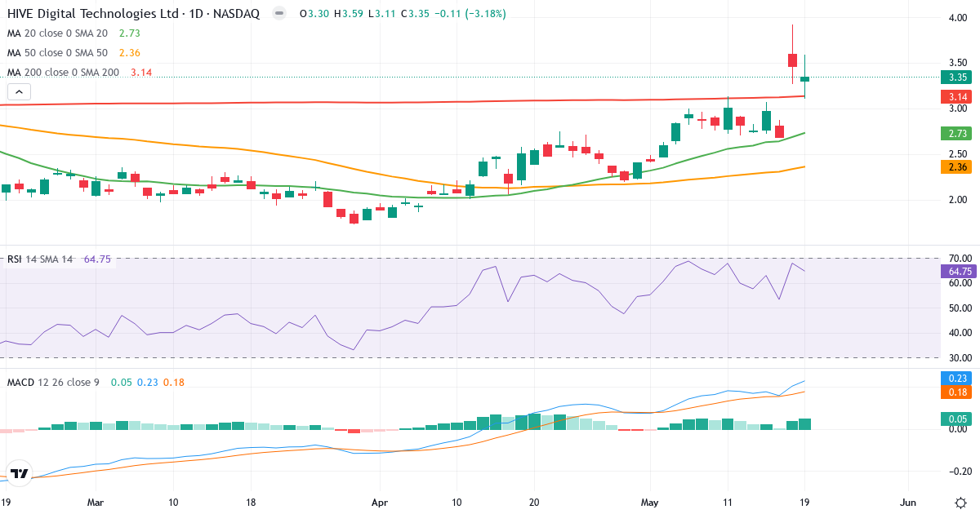Screen dimensions: 980x514
Task: Toggle the market status pill indicator
Action: tap(279, 14)
